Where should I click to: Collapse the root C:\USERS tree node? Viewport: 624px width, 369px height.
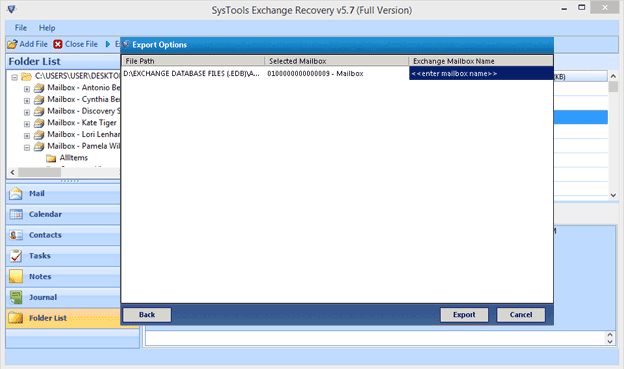click(14, 77)
